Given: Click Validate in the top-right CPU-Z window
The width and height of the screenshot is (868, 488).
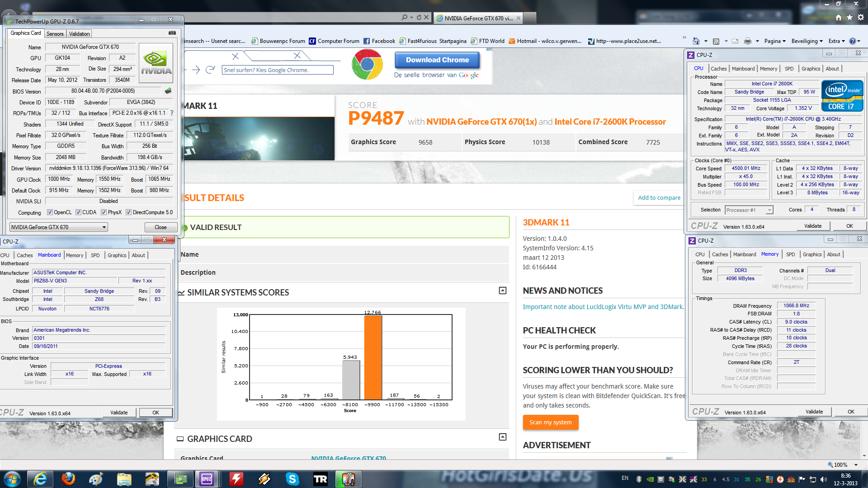Looking at the screenshot, I should 813,226.
